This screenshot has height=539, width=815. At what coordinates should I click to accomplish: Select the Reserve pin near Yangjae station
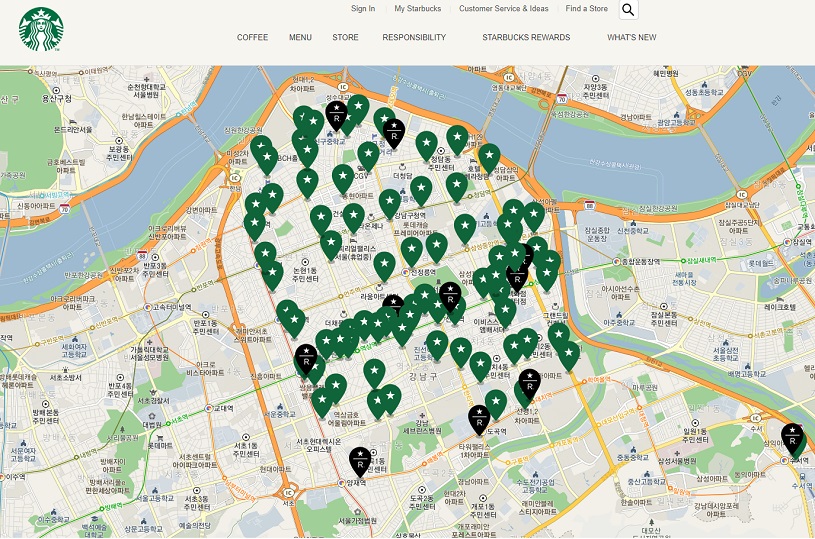pyautogui.click(x=360, y=461)
